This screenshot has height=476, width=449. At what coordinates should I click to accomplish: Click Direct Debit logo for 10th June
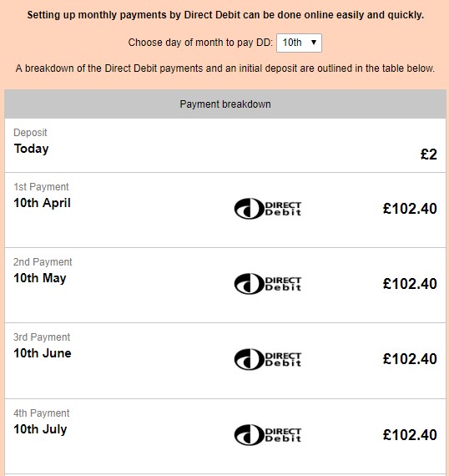(268, 359)
